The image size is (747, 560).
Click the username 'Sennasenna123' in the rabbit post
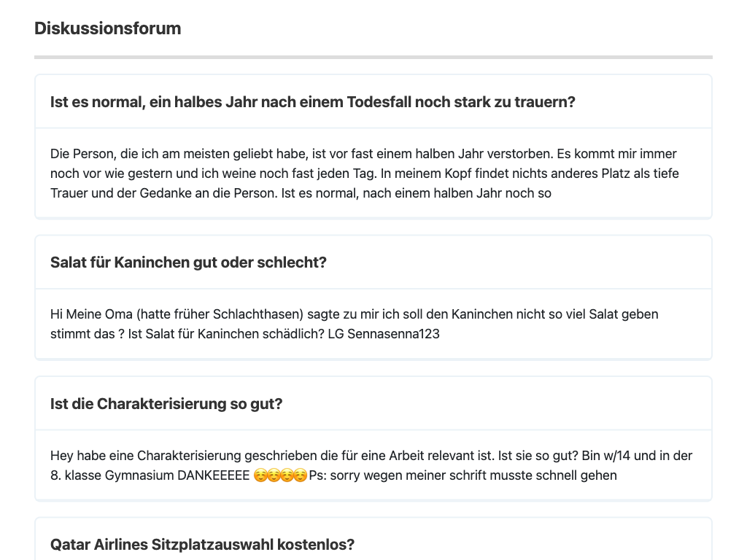click(393, 334)
